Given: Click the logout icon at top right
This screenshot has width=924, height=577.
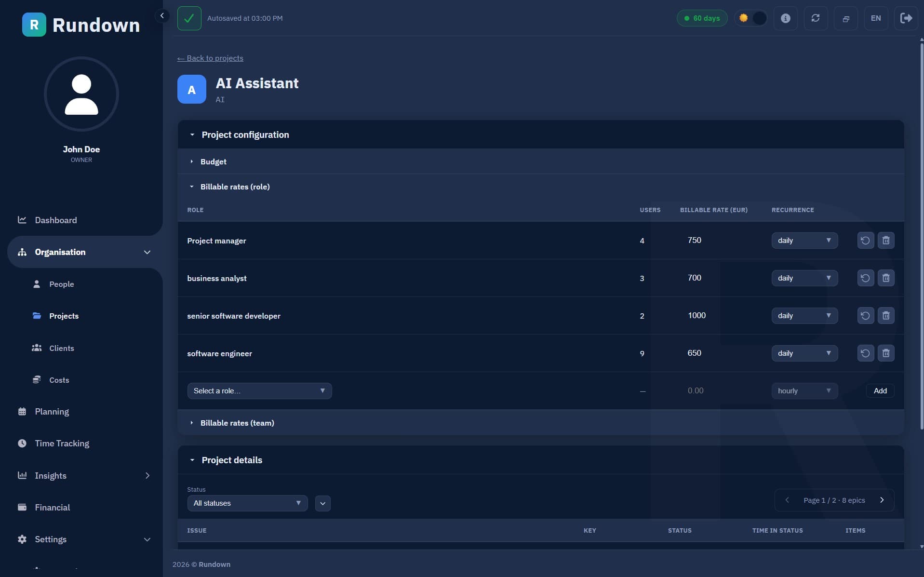Looking at the screenshot, I should click(906, 18).
